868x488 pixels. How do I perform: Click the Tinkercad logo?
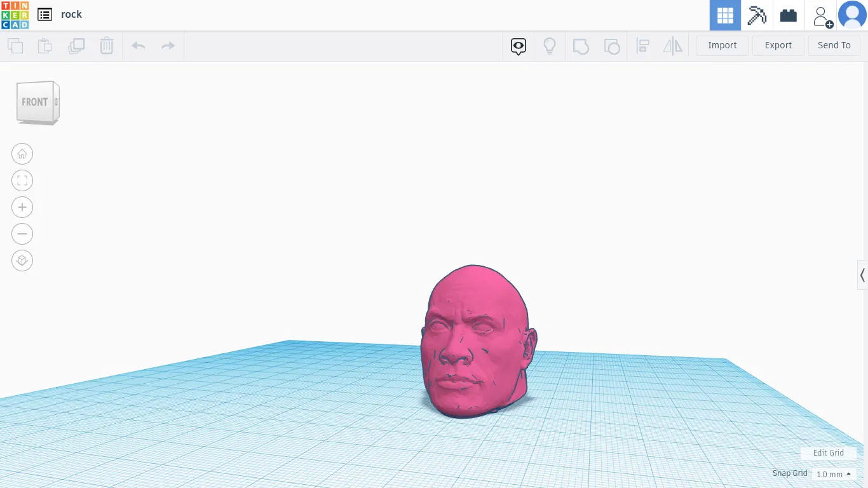click(15, 15)
